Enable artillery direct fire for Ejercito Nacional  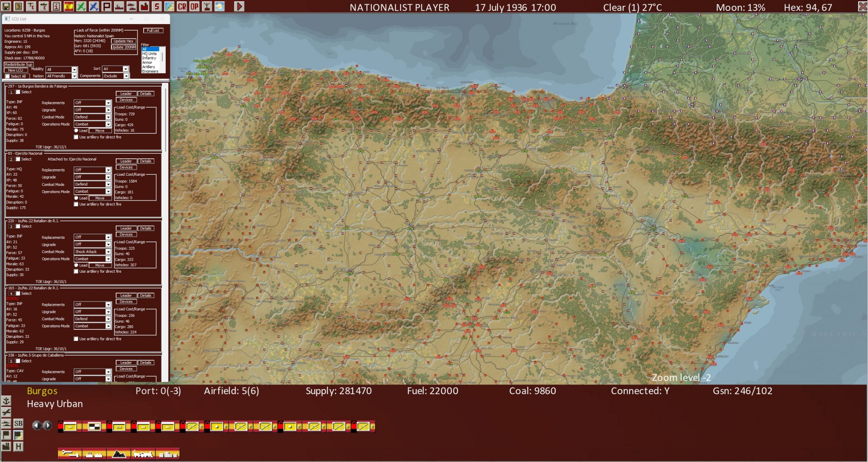[x=76, y=204]
